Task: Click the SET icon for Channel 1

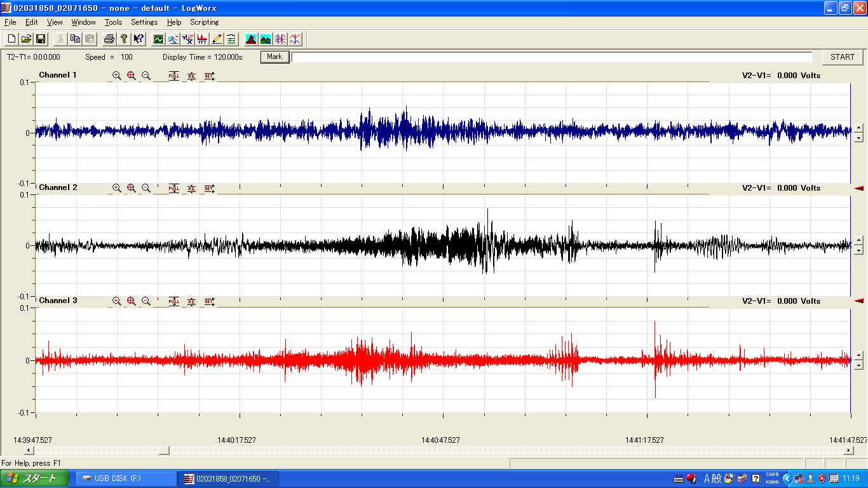Action: [209, 76]
